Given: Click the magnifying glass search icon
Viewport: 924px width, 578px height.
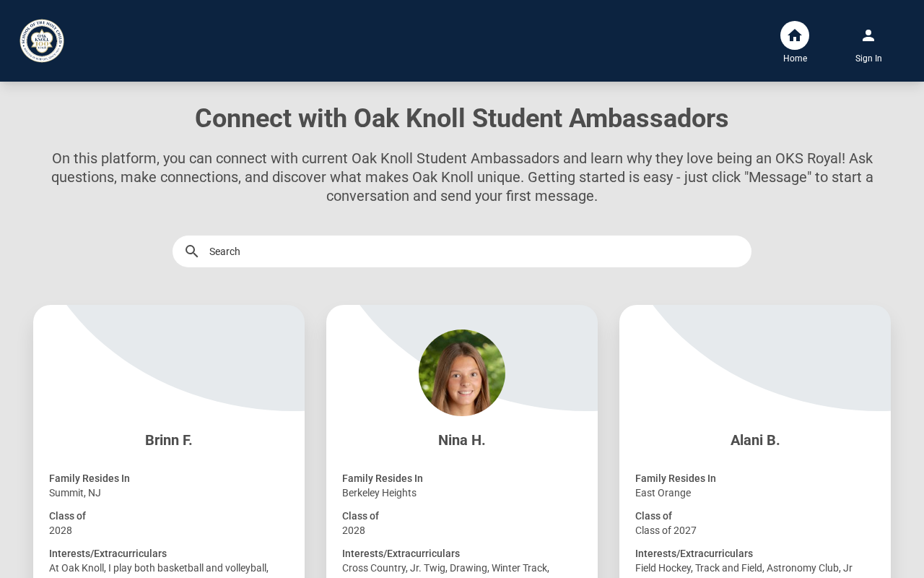Looking at the screenshot, I should pyautogui.click(x=191, y=251).
